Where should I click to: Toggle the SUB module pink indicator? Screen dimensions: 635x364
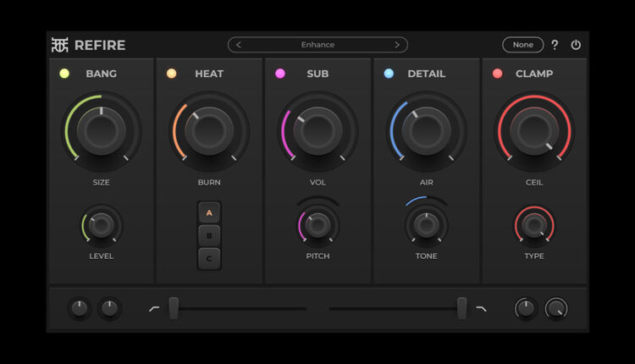(280, 74)
